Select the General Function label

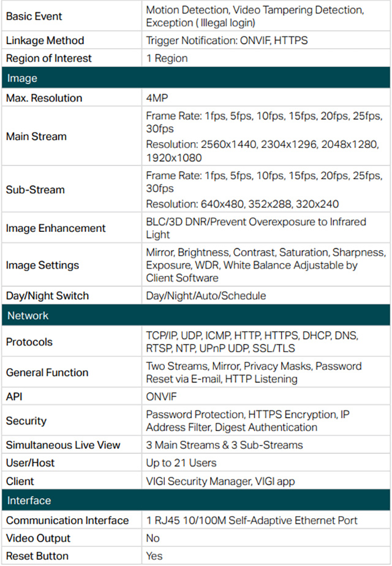[47, 372]
